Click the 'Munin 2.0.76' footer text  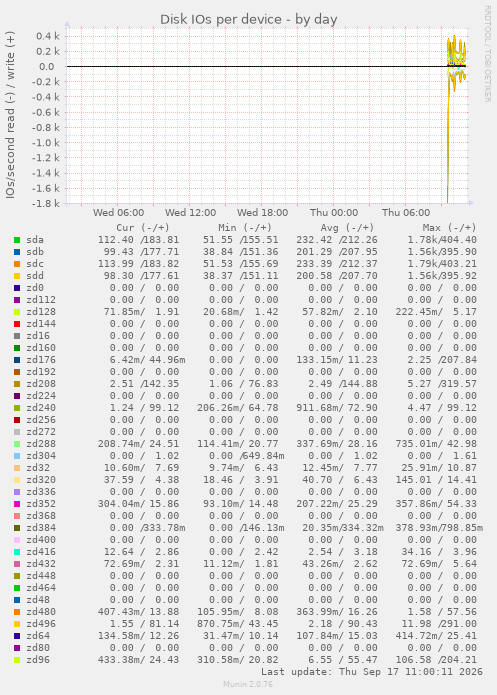pos(248,684)
